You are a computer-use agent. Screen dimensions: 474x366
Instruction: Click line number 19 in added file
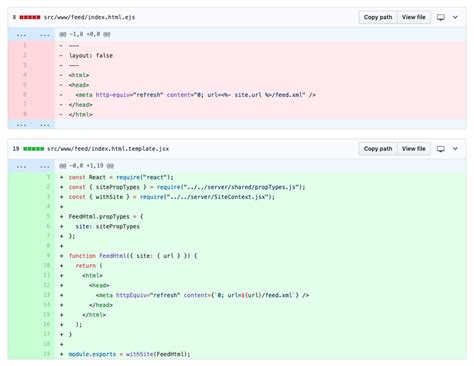click(46, 354)
